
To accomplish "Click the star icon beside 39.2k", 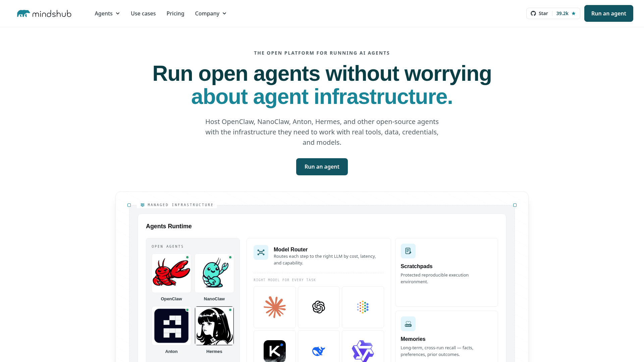I will pos(574,13).
